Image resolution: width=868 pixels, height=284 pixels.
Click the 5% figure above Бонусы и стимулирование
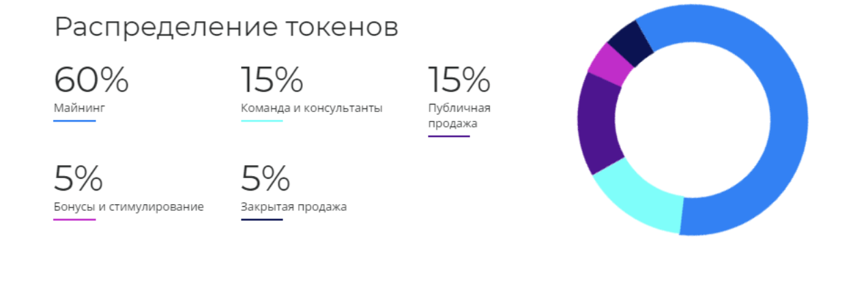coord(78,179)
